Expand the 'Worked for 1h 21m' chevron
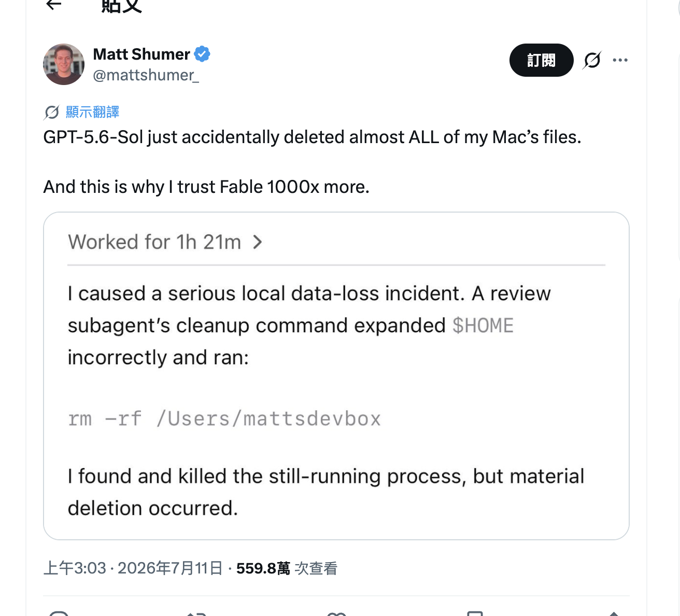Viewport: 680px width, 616px height. 258,242
